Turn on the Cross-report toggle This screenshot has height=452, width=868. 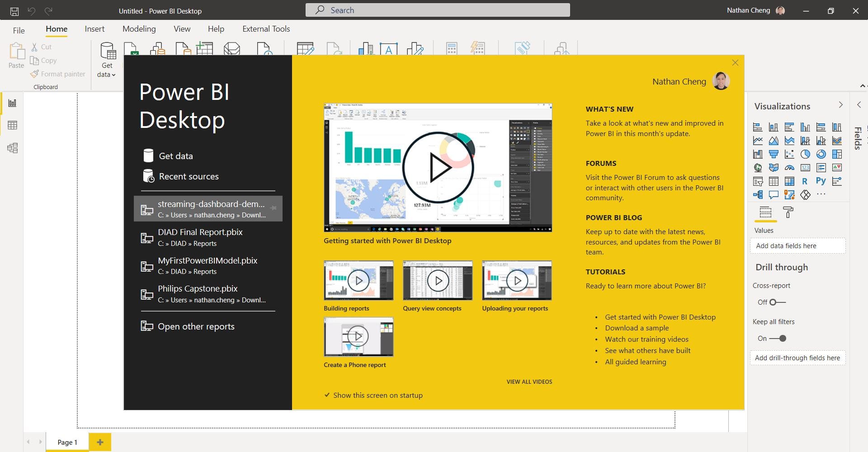777,302
